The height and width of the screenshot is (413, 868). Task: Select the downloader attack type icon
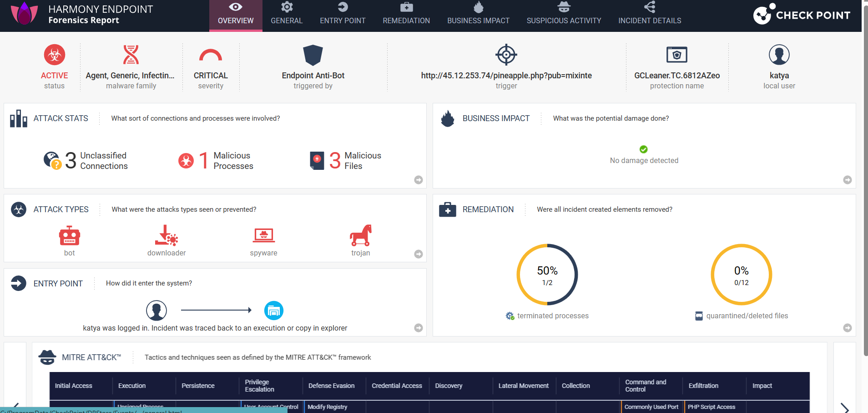tap(167, 235)
